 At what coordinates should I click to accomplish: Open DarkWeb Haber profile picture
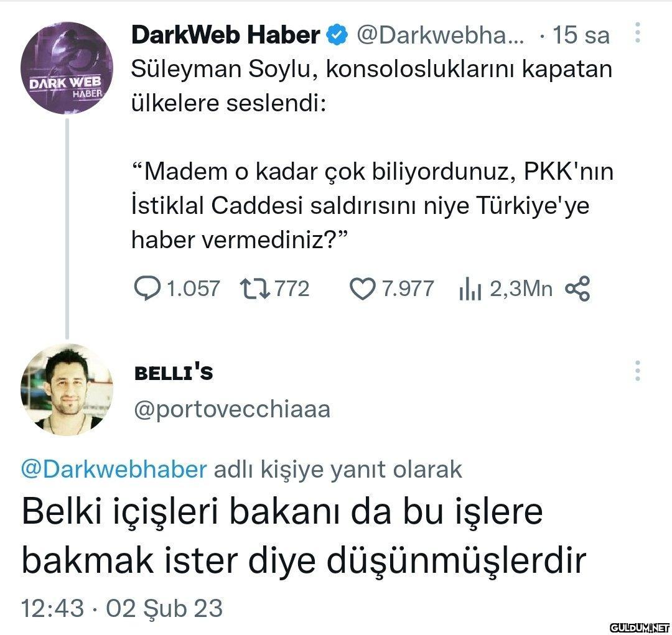click(67, 68)
